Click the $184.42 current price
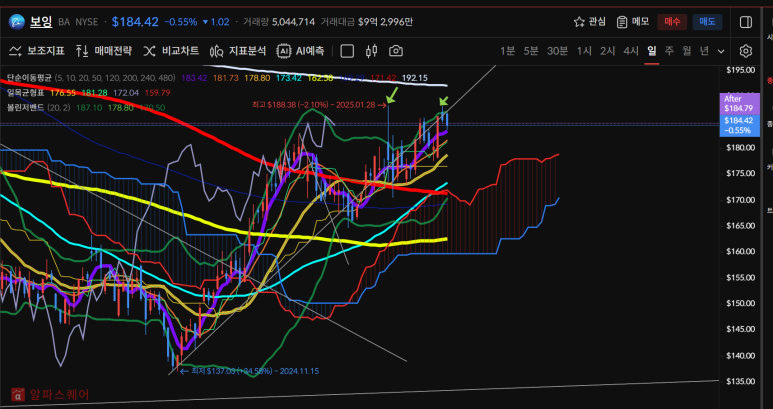Screen dimensions: 773x409 pyautogui.click(x=135, y=22)
